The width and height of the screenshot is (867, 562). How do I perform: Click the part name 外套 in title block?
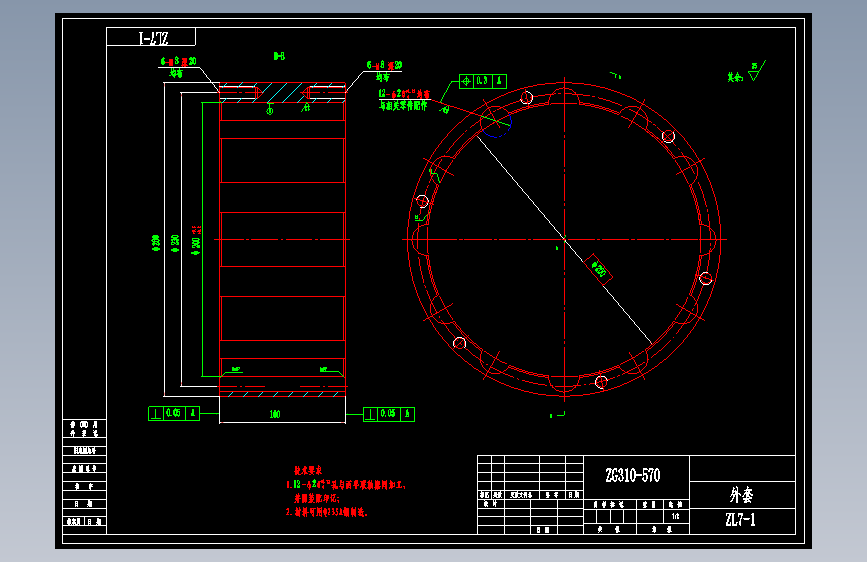pyautogui.click(x=741, y=495)
